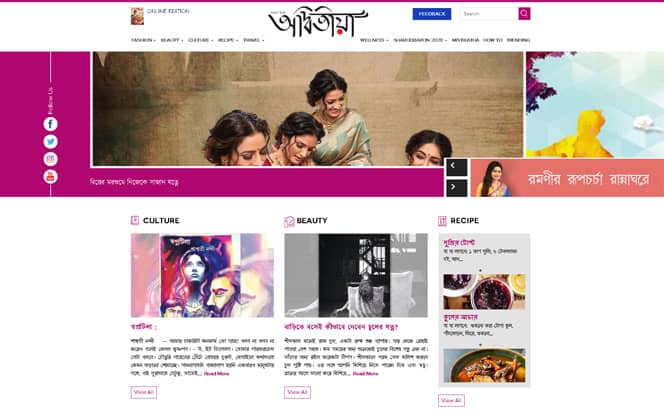Expand the Wellness dropdown menu
Viewport: 664px width, 420px height.
point(374,40)
